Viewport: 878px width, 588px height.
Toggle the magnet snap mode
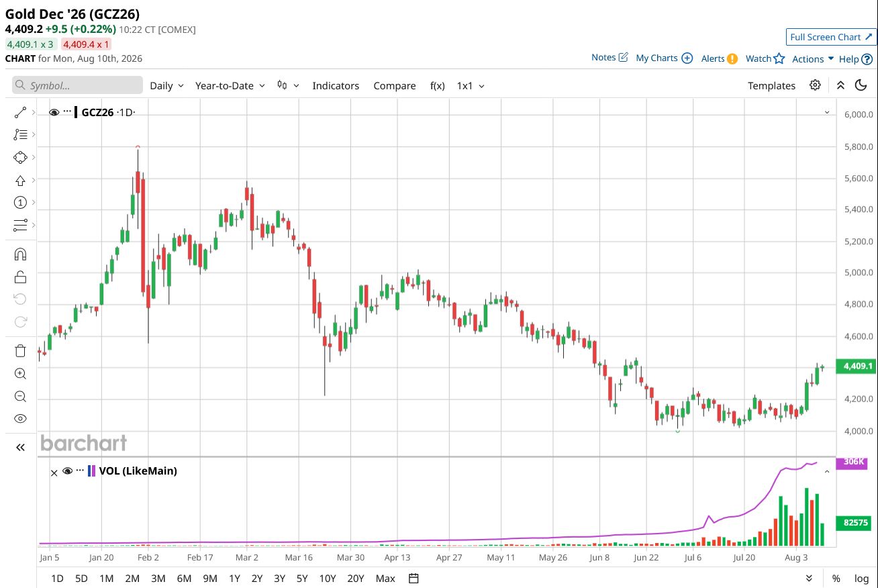pyautogui.click(x=20, y=254)
